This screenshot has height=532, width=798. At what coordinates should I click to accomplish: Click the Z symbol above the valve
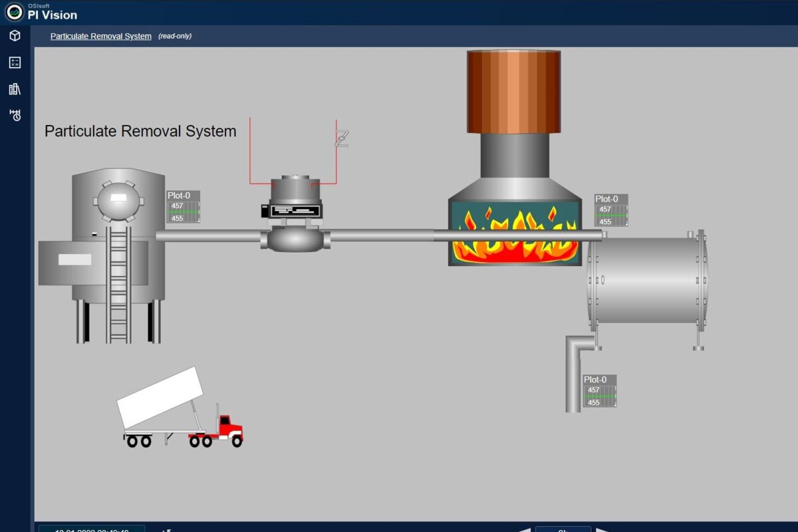(341, 138)
